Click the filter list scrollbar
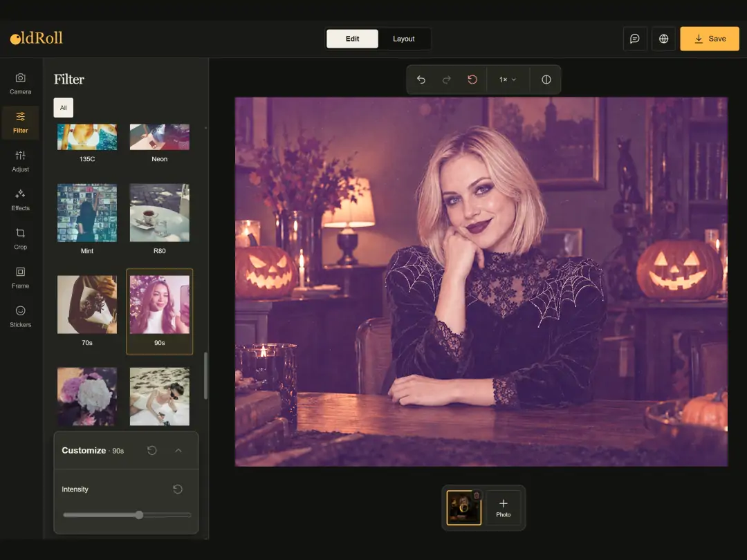 [x=206, y=375]
